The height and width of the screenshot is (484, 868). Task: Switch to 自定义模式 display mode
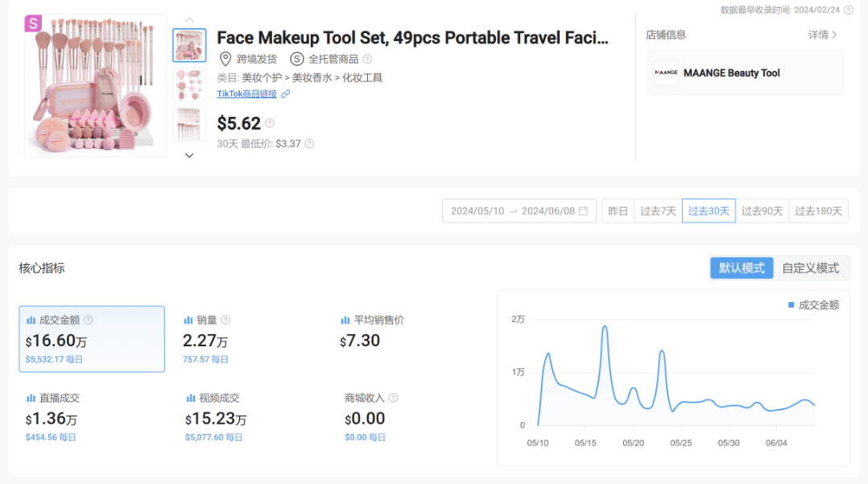click(811, 268)
